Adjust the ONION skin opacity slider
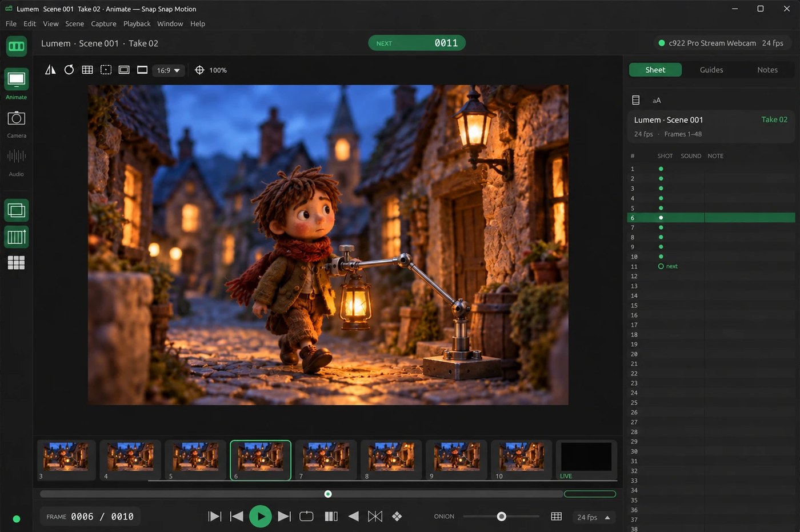The image size is (800, 532). 501,517
